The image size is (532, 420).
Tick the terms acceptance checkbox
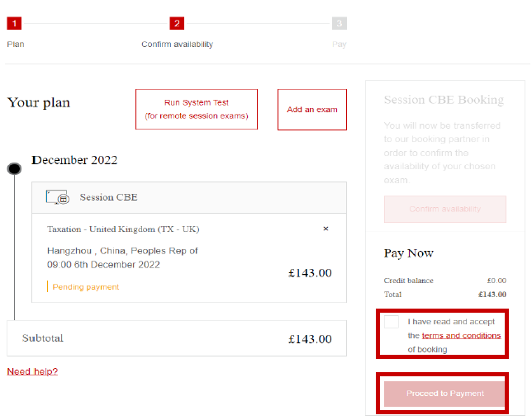pyautogui.click(x=392, y=323)
